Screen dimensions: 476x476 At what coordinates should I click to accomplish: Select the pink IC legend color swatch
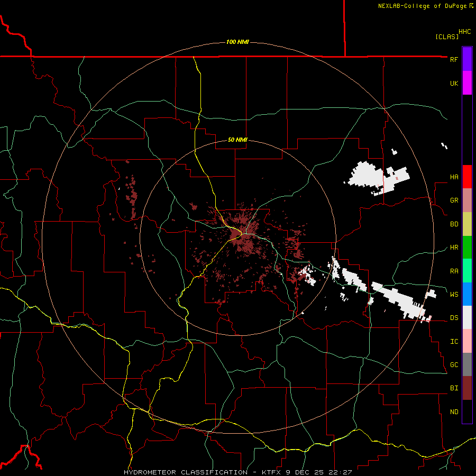pos(467,341)
